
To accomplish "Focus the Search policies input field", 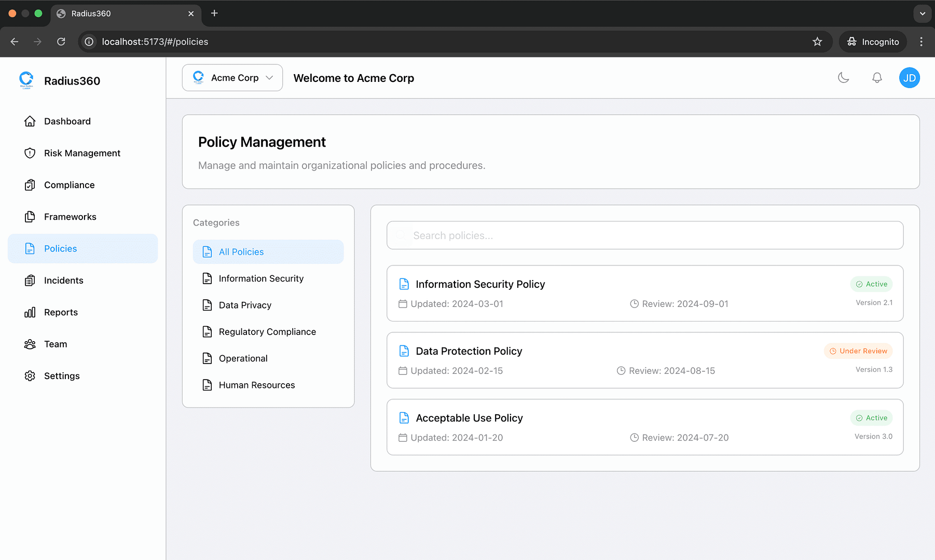I will click(x=645, y=235).
